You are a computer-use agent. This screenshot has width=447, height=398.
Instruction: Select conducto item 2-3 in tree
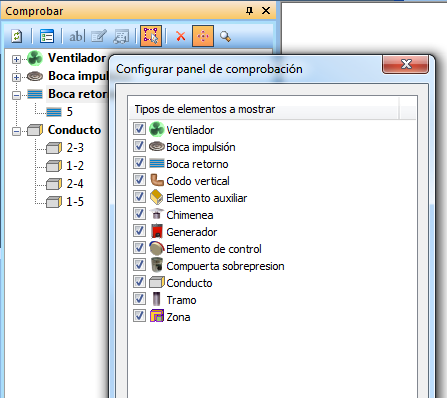point(75,148)
